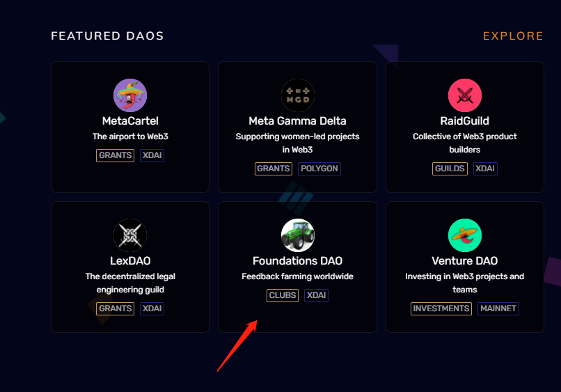This screenshot has height=392, width=561.
Task: Click the GUILDS tag on RaidGuild
Action: (x=450, y=168)
